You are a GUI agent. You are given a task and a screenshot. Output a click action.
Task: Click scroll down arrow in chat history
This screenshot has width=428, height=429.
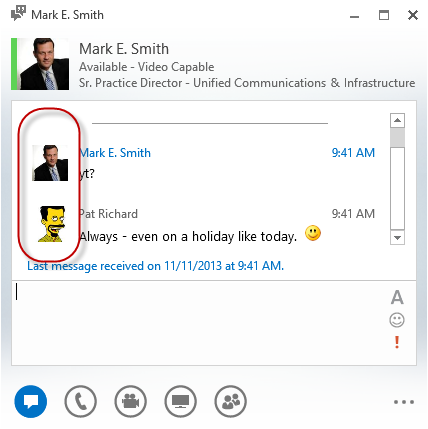point(397,238)
